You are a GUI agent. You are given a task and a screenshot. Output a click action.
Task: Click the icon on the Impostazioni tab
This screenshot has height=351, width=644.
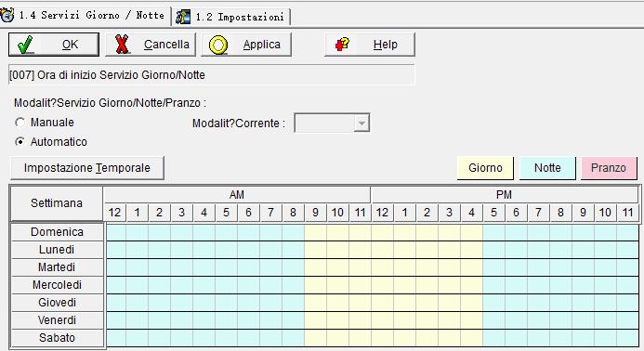click(x=183, y=17)
